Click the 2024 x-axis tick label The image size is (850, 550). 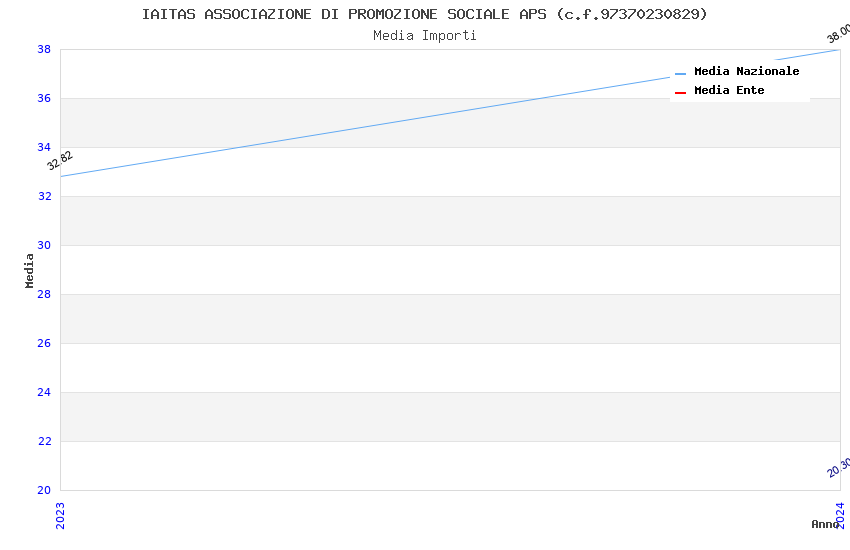(840, 515)
